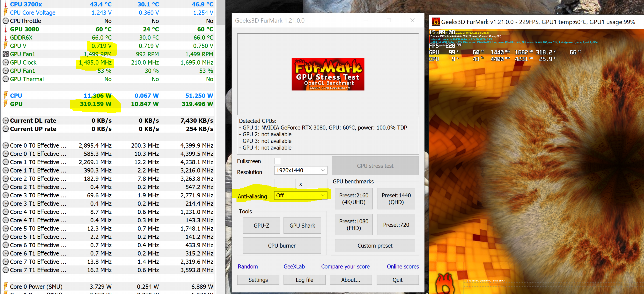The width and height of the screenshot is (644, 294).
Task: Run the Preset:2160 (4K/UHD) benchmark
Action: (x=353, y=199)
